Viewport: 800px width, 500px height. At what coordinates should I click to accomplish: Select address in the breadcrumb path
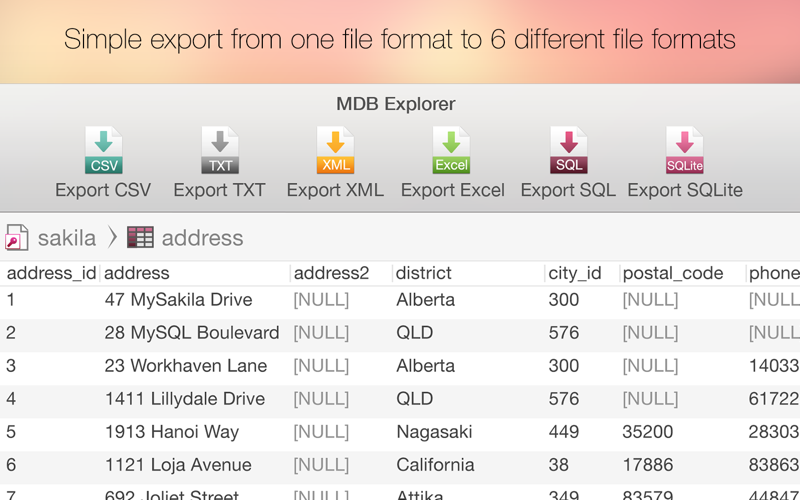[203, 238]
